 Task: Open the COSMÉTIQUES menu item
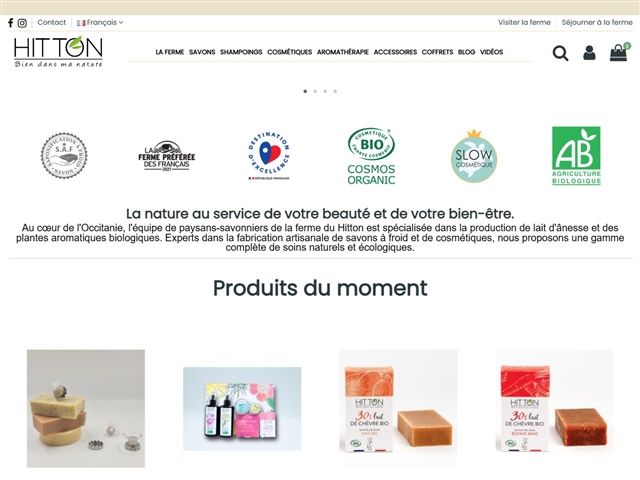click(x=290, y=52)
